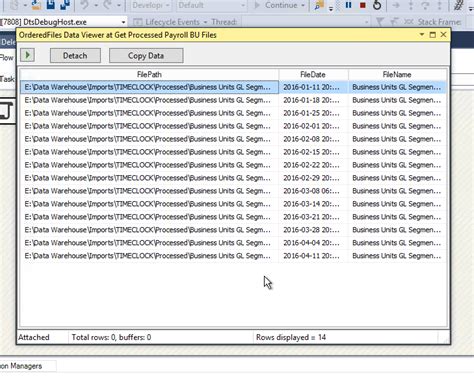Select the FileDate cell 2016-02-01
474x377 pixels.
[313, 126]
